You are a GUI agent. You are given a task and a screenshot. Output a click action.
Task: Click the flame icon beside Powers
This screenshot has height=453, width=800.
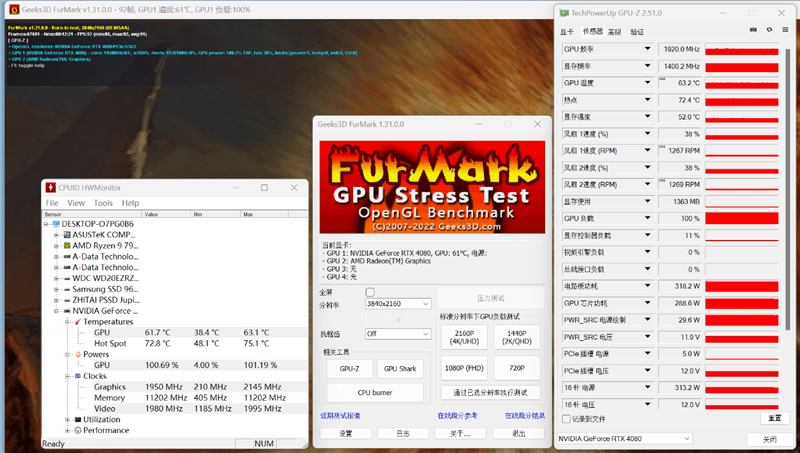click(x=78, y=354)
